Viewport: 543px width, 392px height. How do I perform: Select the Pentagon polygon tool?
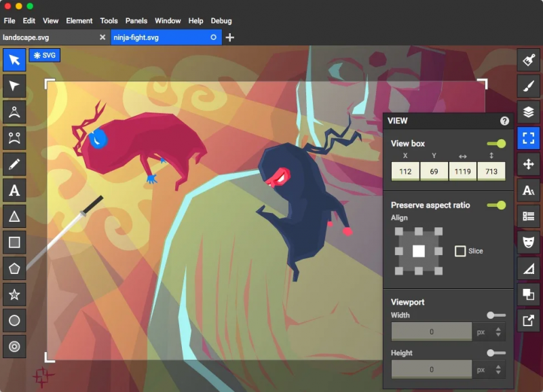tap(14, 268)
